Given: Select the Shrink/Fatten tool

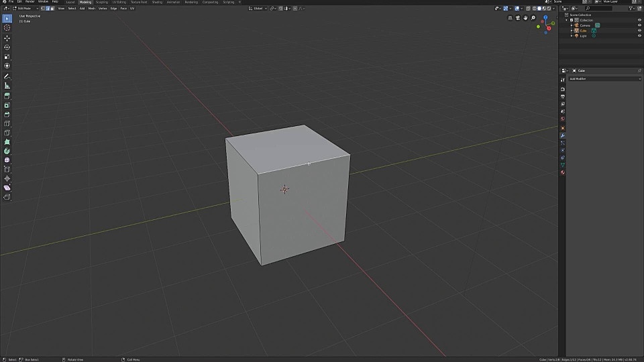Looking at the screenshot, I should [7, 178].
